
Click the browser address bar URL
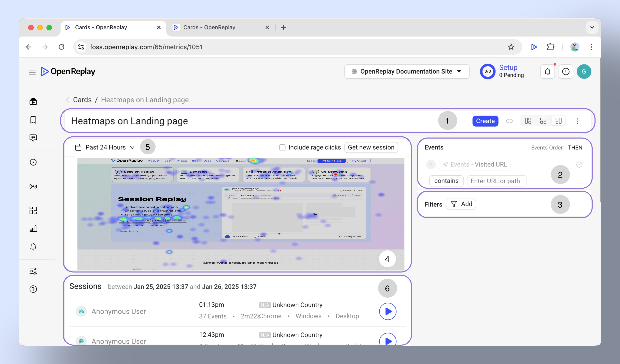(146, 47)
